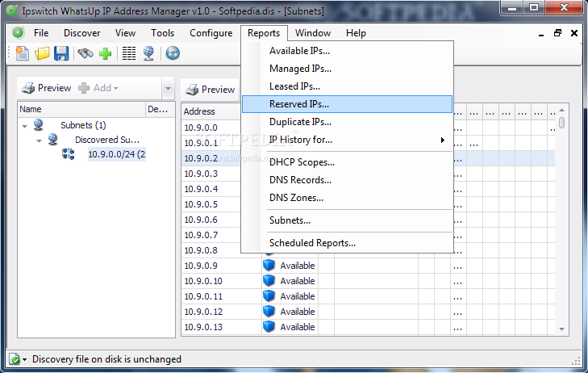Open the Discover menu
This screenshot has width=588, height=373.
click(81, 33)
